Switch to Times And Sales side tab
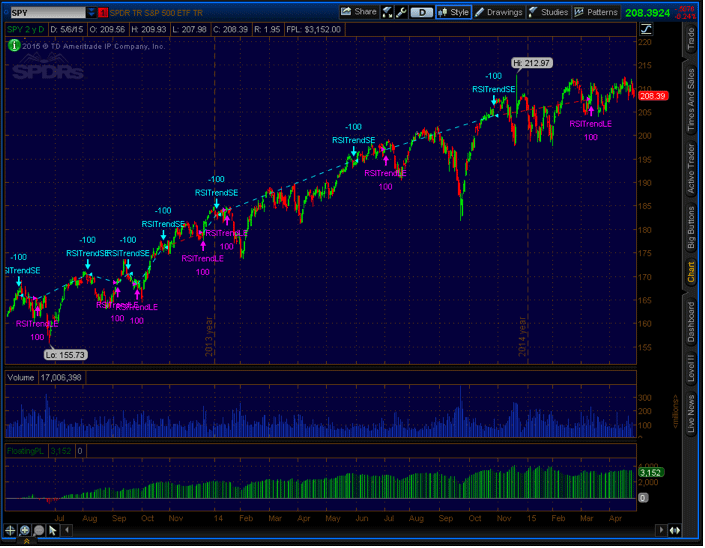 click(691, 100)
